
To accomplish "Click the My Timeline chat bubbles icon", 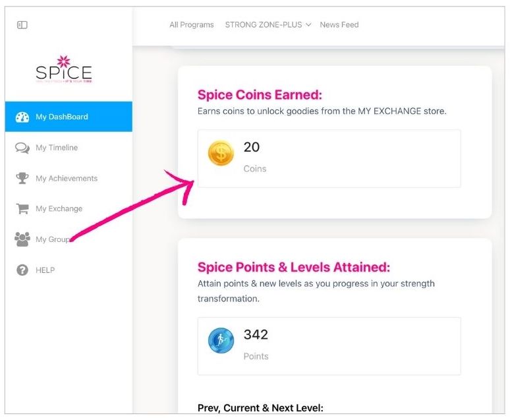I will coord(22,148).
